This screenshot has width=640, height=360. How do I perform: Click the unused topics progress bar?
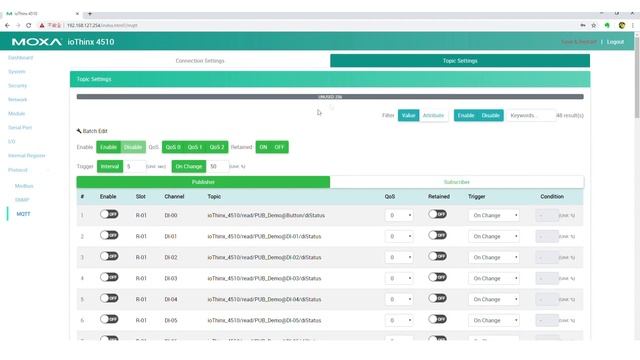(330, 97)
